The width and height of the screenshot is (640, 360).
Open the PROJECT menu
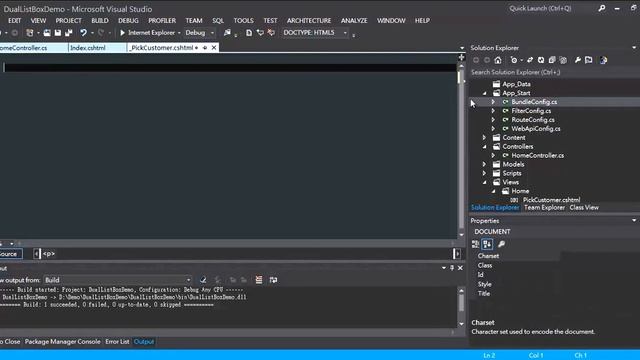(69, 20)
